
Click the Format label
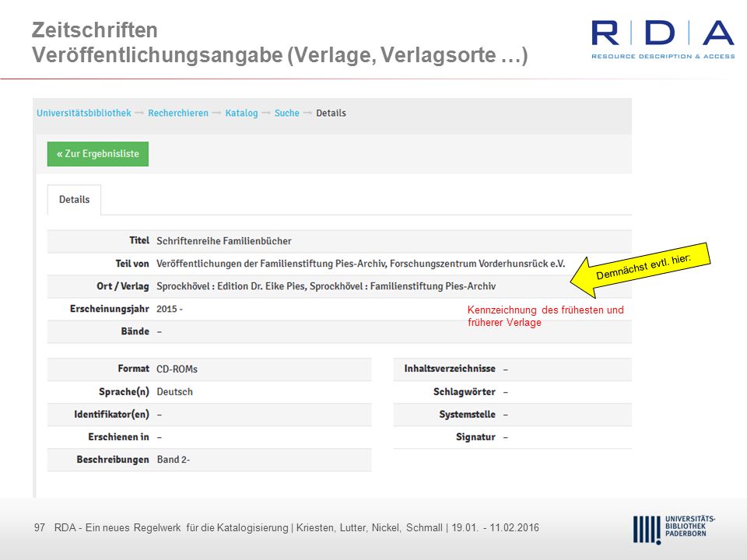[x=133, y=369]
